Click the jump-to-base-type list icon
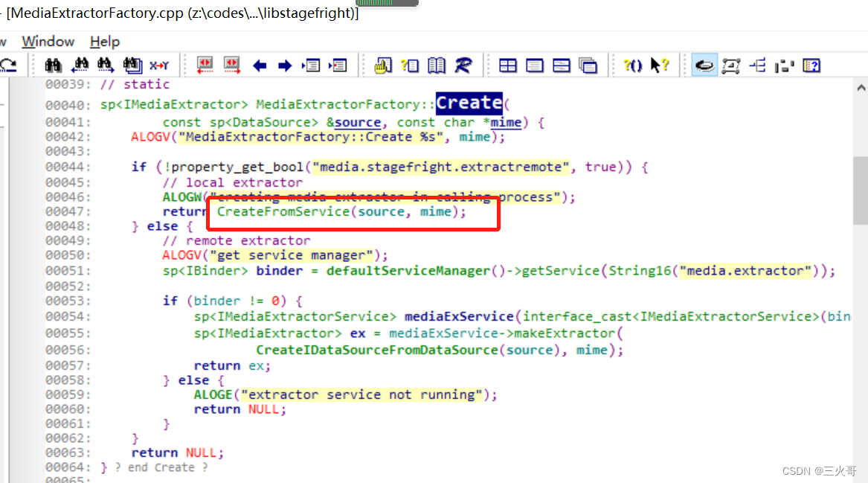 (311, 65)
